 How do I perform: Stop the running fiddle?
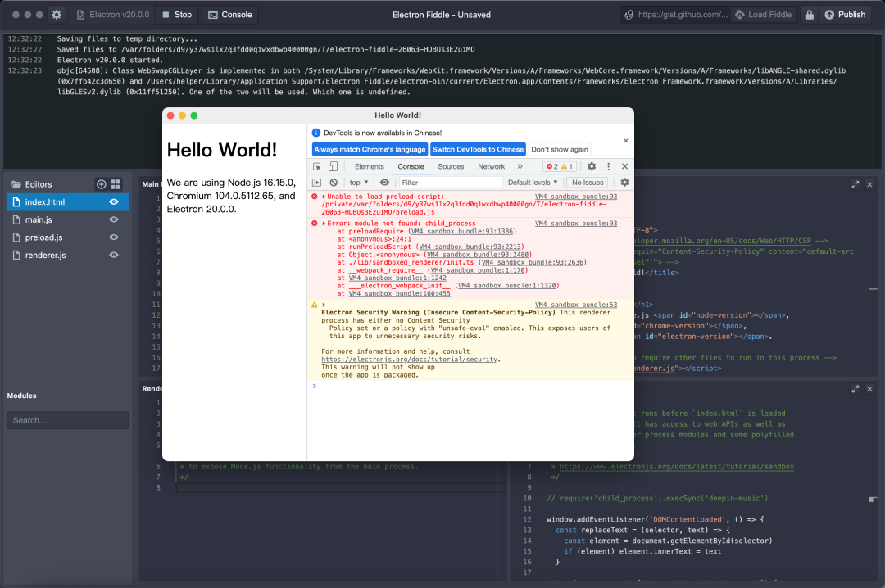coord(177,15)
